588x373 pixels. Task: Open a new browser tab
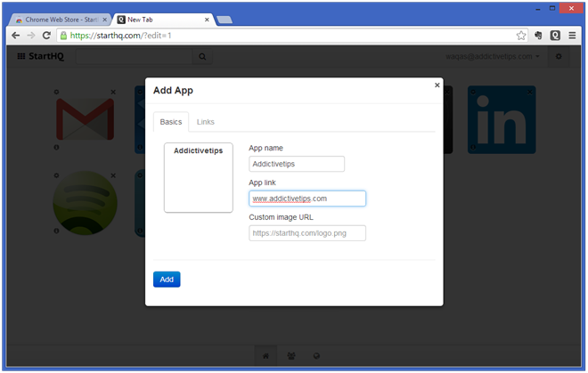click(x=225, y=20)
